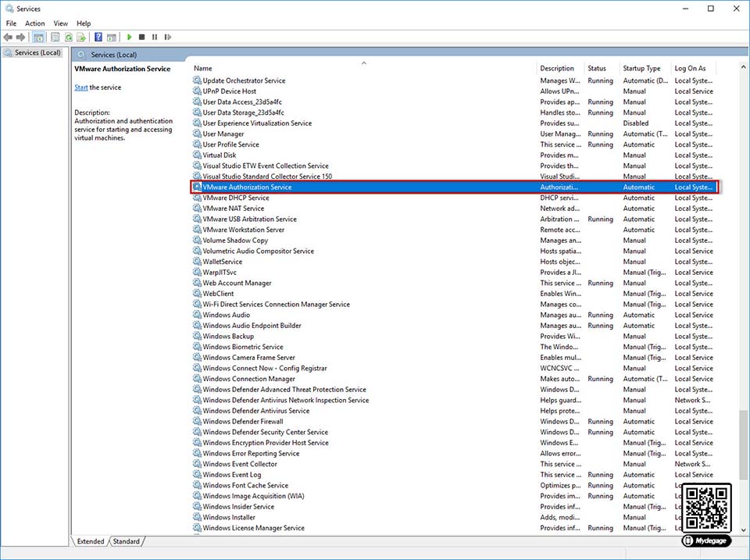Select the VMware DHCP Service row
The height and width of the screenshot is (560, 750).
(455, 198)
